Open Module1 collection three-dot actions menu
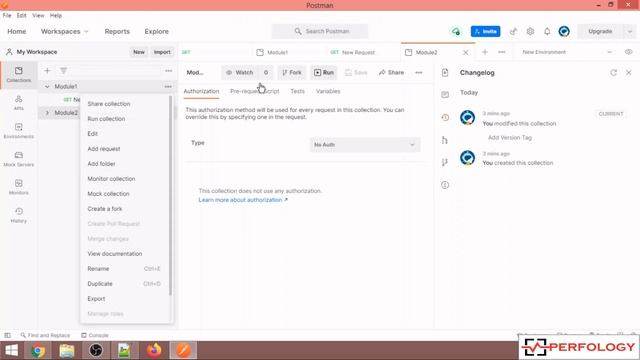640x360 pixels. coord(168,87)
